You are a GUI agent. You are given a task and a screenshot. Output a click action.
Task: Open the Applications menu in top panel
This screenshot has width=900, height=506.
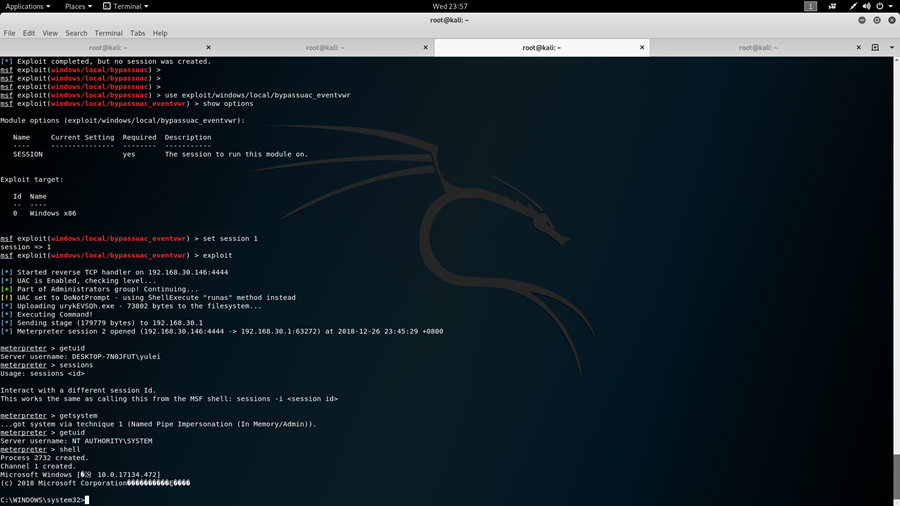(28, 6)
